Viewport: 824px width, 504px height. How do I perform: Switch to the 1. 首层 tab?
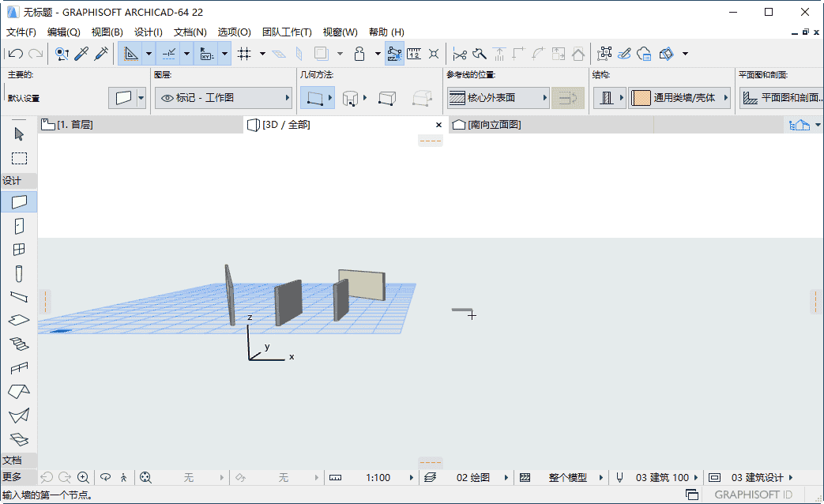(75, 124)
